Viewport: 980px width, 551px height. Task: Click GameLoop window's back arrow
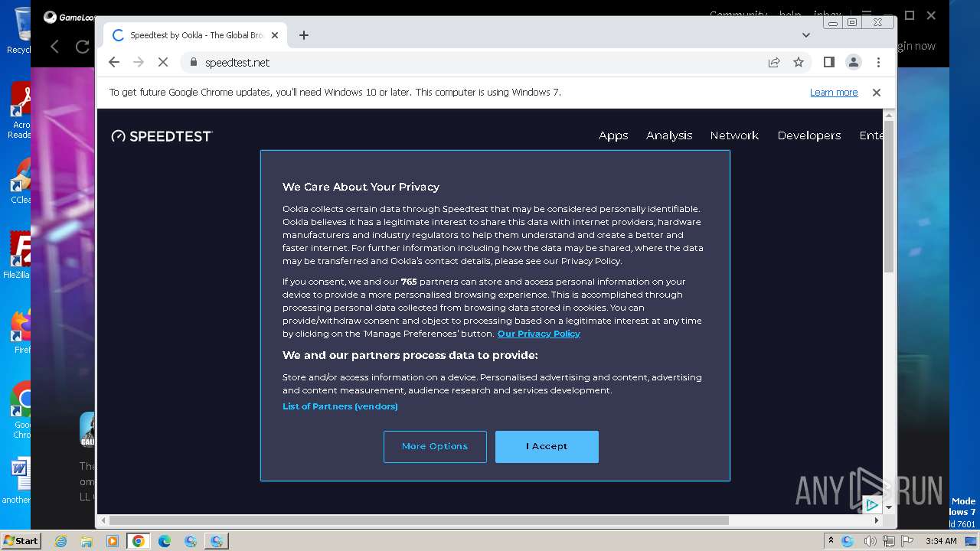point(54,47)
